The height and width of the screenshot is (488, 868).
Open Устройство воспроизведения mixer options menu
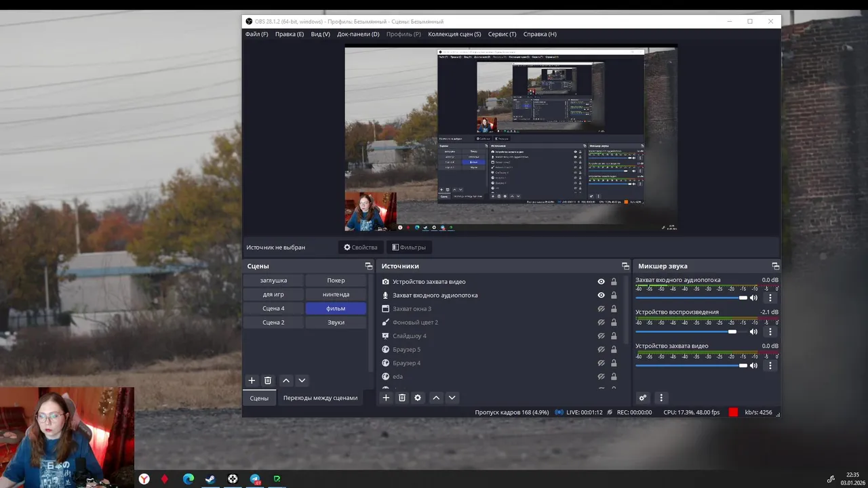tap(770, 332)
